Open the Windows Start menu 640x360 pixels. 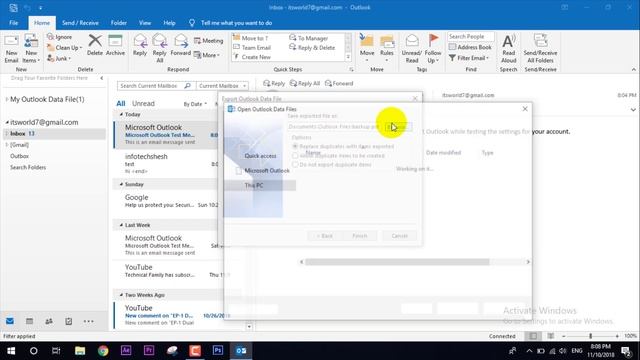11,351
